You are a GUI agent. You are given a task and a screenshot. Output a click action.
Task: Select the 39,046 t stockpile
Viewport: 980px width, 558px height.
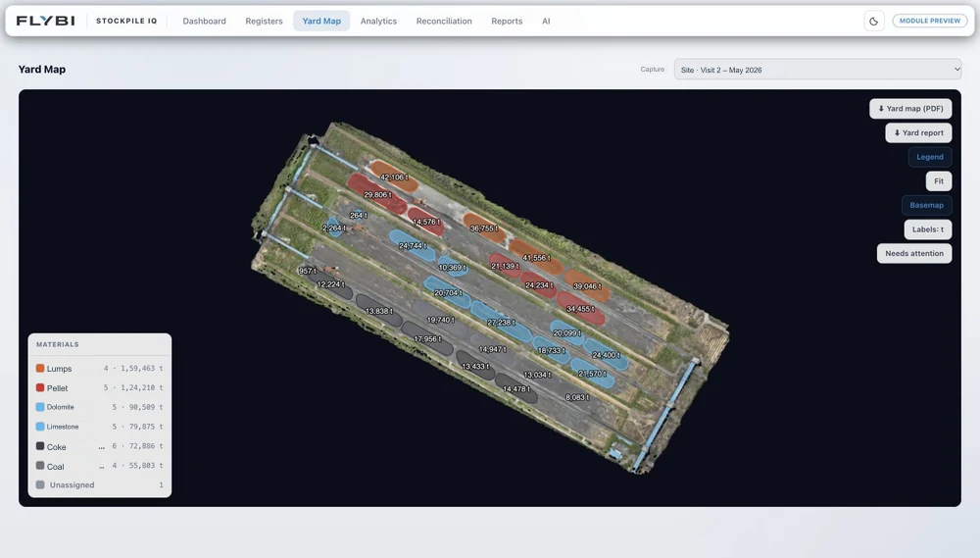pos(587,286)
